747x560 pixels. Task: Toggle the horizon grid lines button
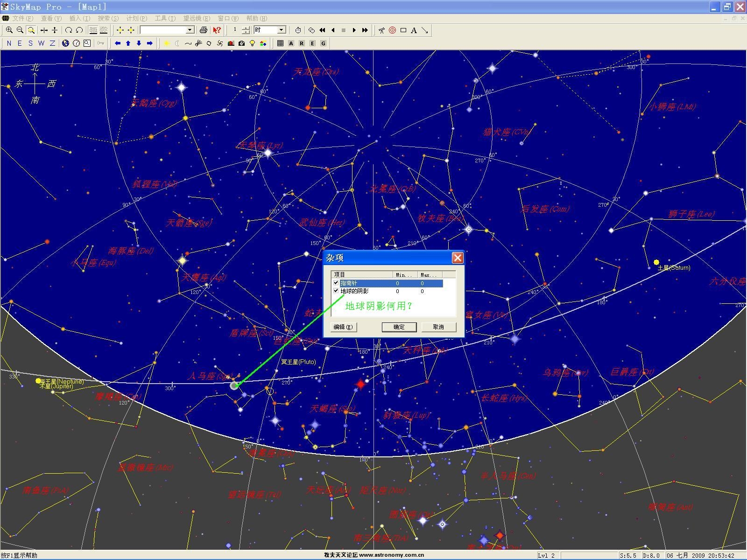pyautogui.click(x=93, y=30)
